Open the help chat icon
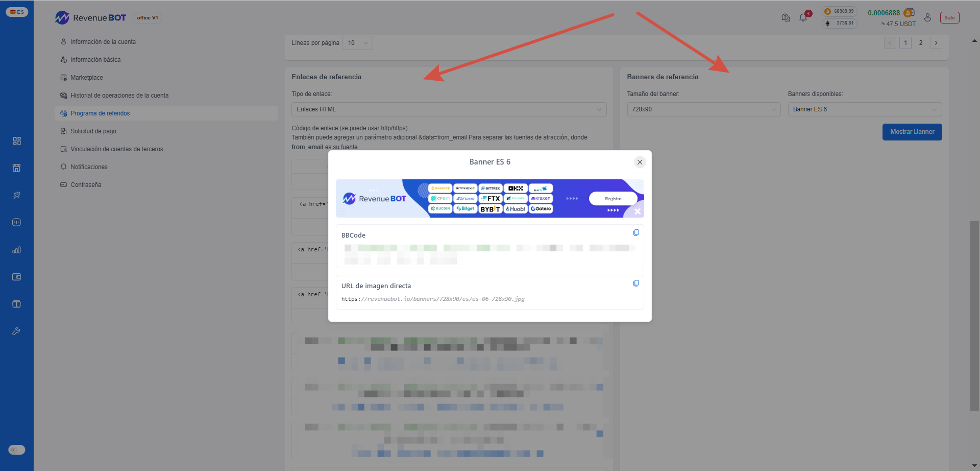The height and width of the screenshot is (471, 980). [786, 18]
